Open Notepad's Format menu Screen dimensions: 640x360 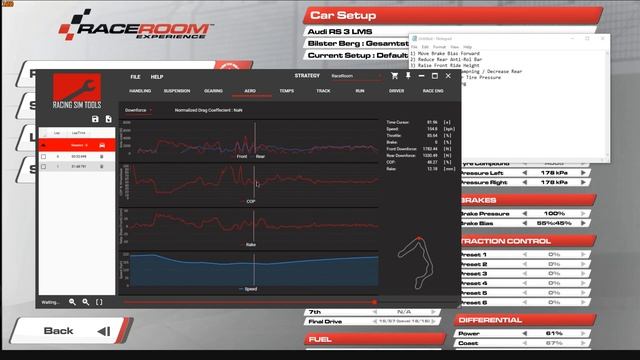click(439, 47)
